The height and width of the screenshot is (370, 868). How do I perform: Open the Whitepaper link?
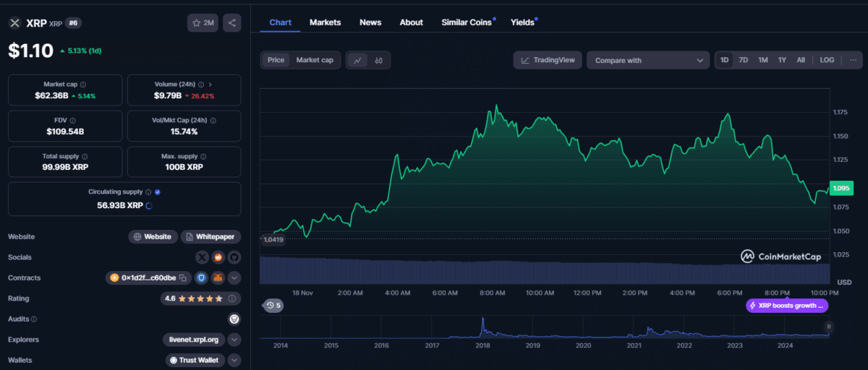coord(210,236)
